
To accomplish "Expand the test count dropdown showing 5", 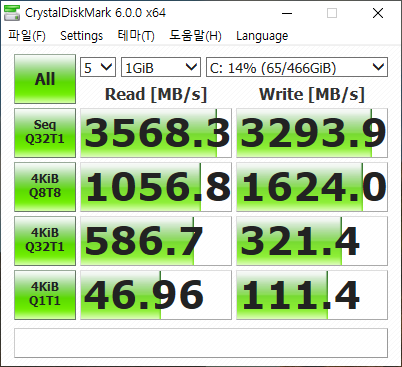I will point(98,67).
